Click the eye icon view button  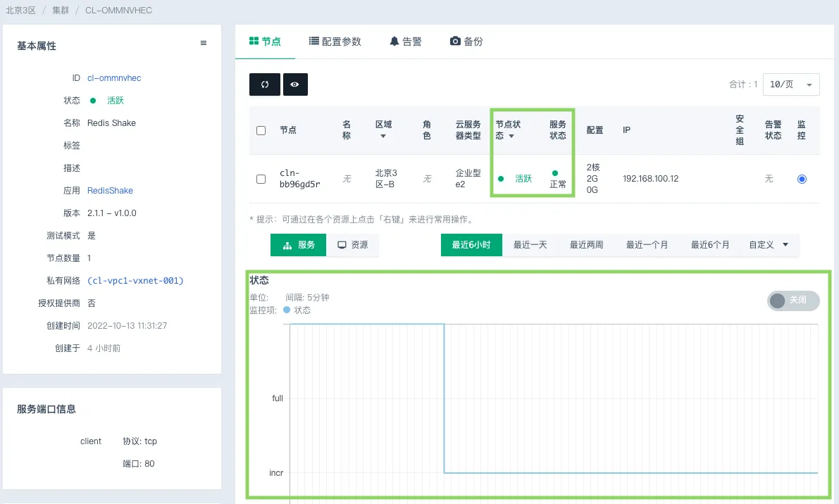[x=295, y=84]
